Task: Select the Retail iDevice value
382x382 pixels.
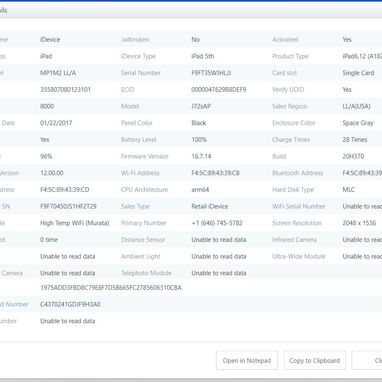Action: tap(210, 206)
